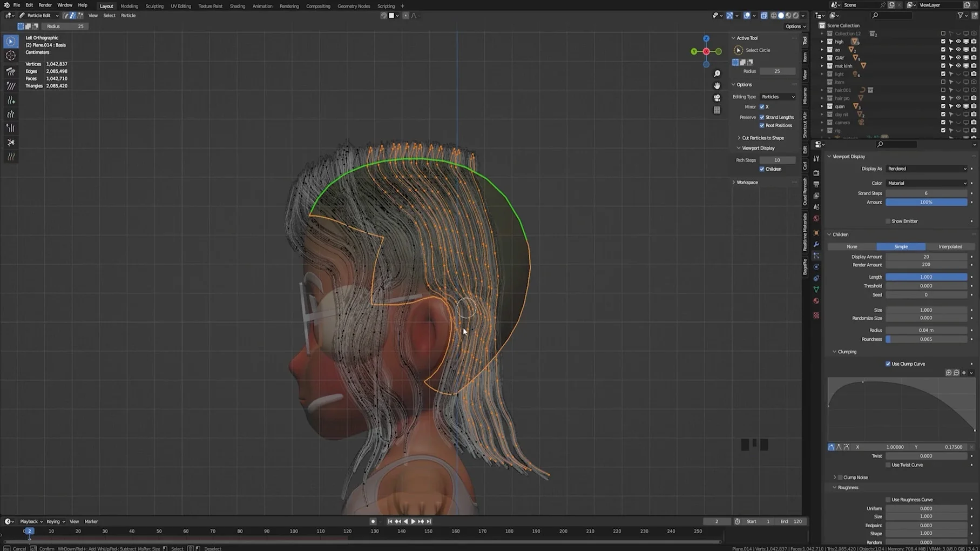Switch to Path particle select mode
This screenshot has width=980, height=551.
(66, 16)
